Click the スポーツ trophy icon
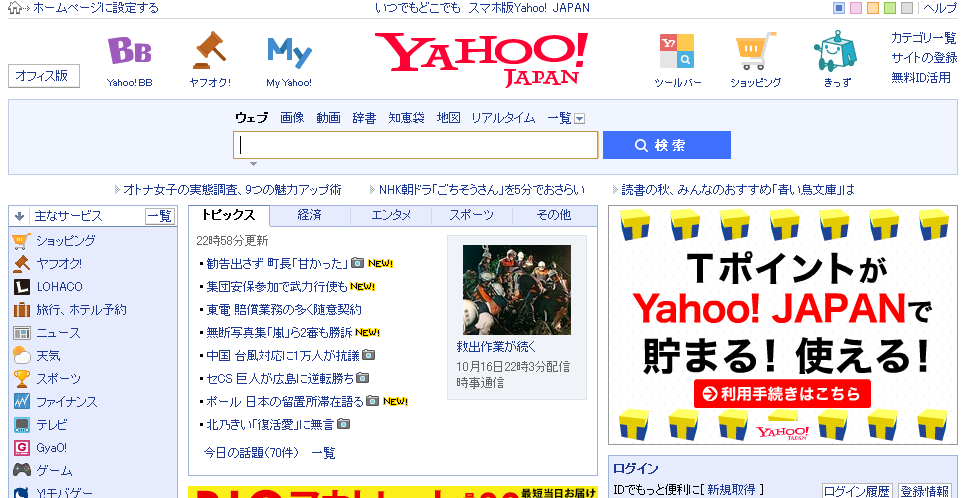964x498 pixels. 22,379
